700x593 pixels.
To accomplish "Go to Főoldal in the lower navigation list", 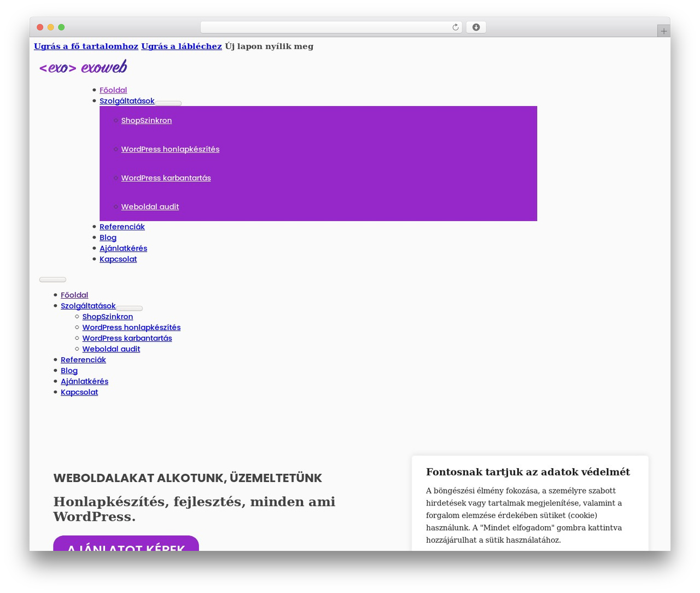I will coord(74,295).
